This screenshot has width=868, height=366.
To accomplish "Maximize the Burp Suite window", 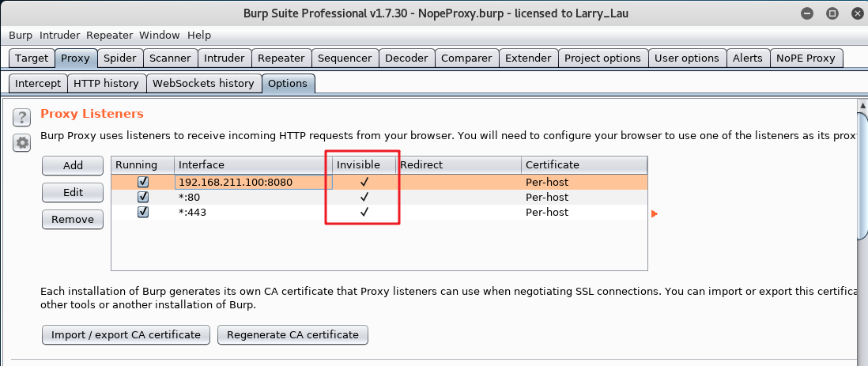I will point(832,13).
